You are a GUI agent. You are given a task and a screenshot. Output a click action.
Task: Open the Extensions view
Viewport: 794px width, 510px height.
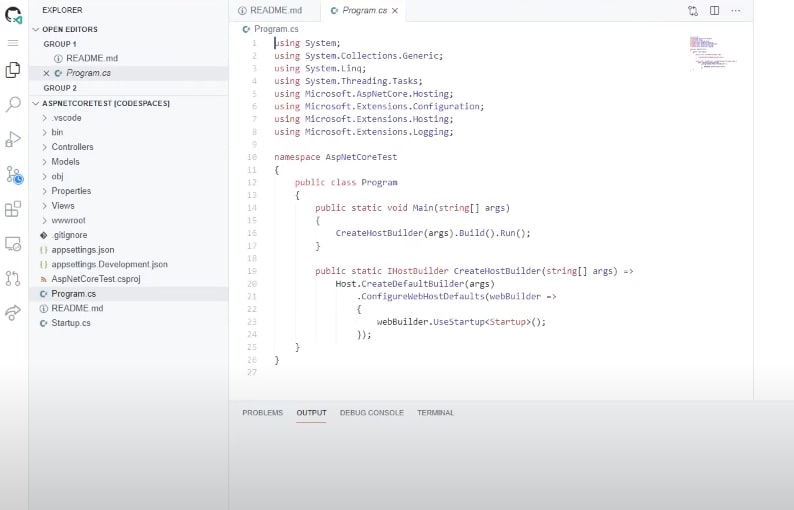click(x=13, y=209)
